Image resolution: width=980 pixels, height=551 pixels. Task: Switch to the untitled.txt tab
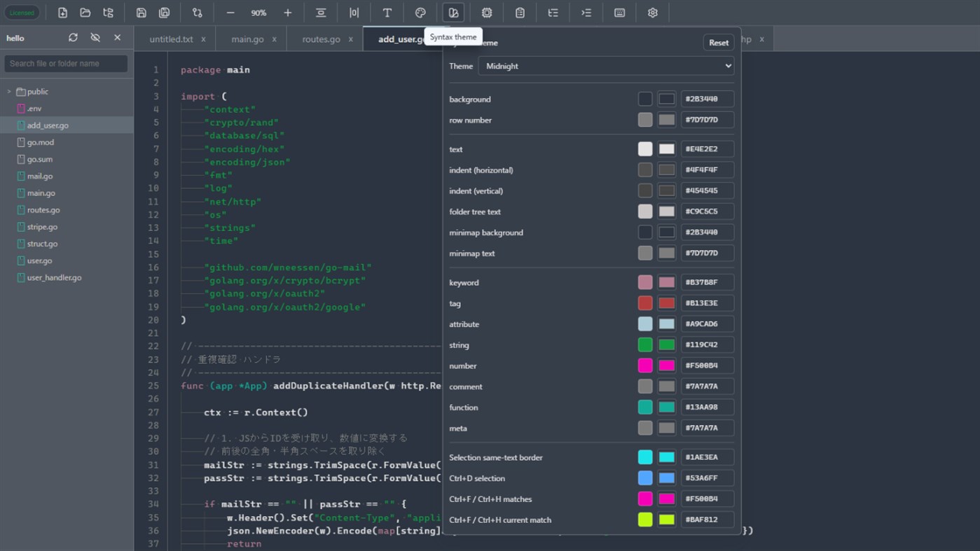pyautogui.click(x=171, y=39)
